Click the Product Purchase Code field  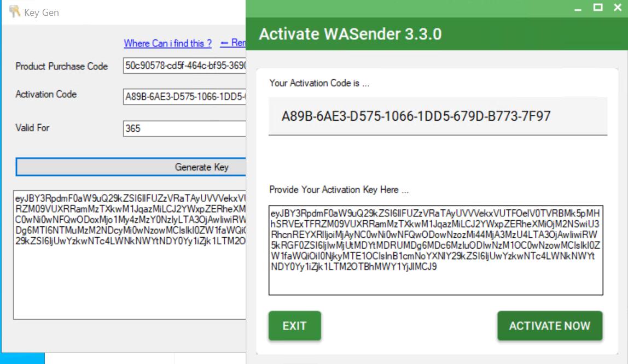[x=185, y=66]
